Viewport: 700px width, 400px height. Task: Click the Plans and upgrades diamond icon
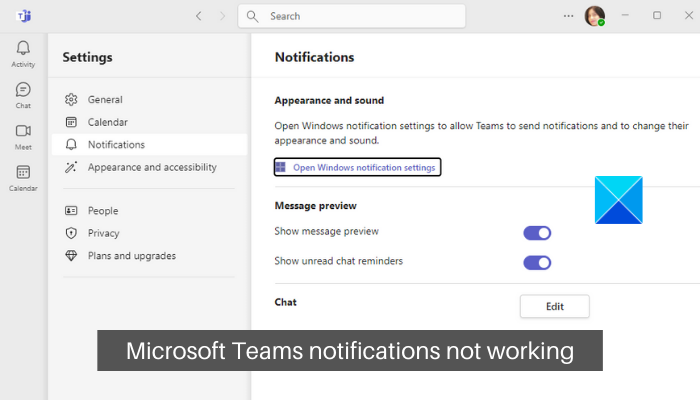coord(71,255)
